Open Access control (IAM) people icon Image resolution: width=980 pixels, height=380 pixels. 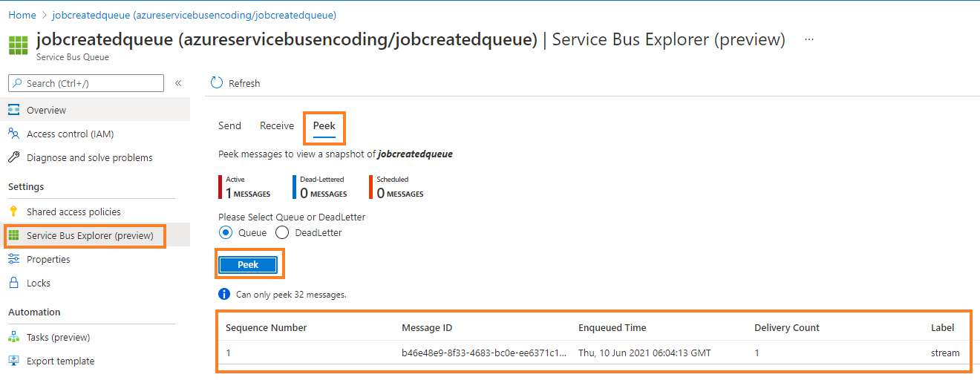point(13,134)
